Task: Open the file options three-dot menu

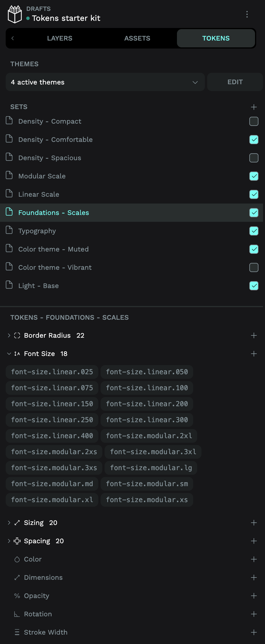Action: 247,14
